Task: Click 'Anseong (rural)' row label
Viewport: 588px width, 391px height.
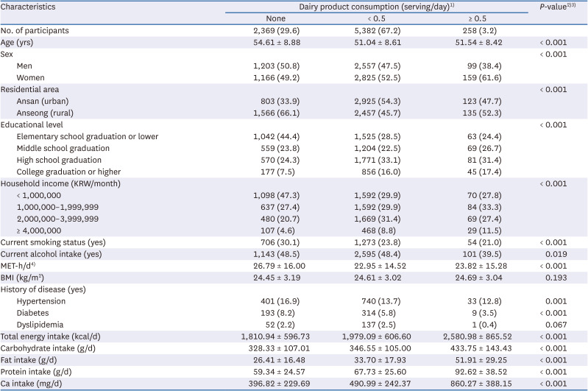Action: pos(45,113)
